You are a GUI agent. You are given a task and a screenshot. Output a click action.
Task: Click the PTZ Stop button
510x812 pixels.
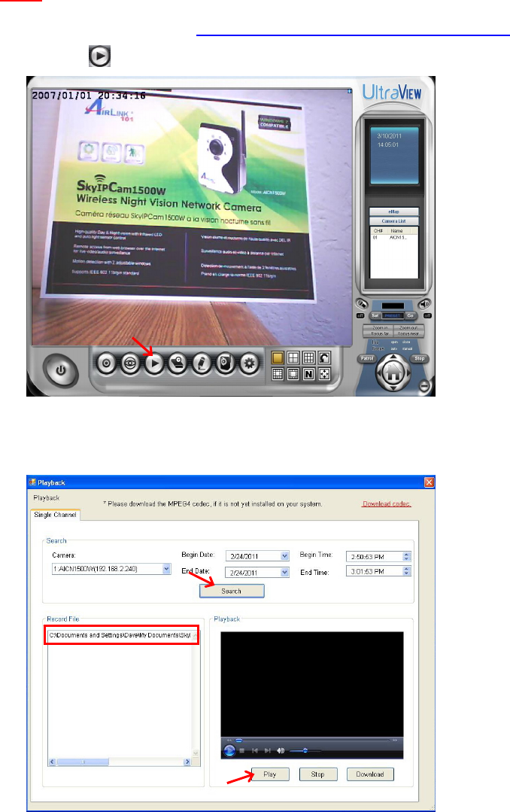pos(420,358)
